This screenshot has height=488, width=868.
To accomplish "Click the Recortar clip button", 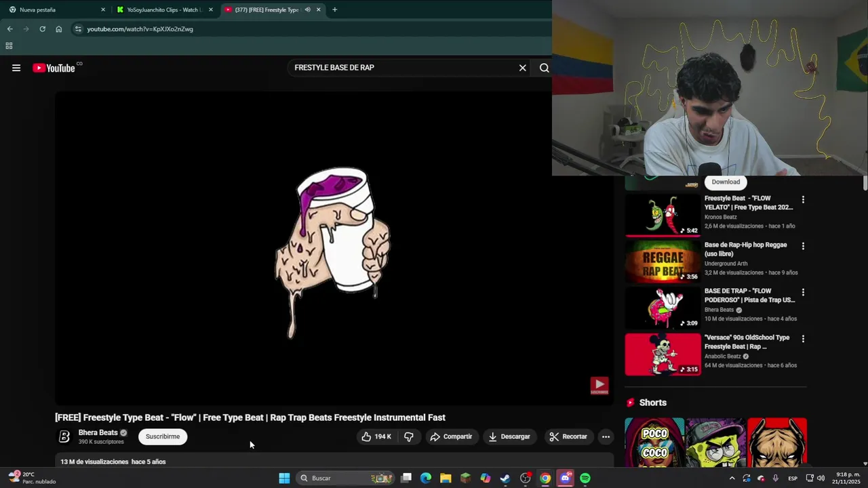I will coord(568,436).
